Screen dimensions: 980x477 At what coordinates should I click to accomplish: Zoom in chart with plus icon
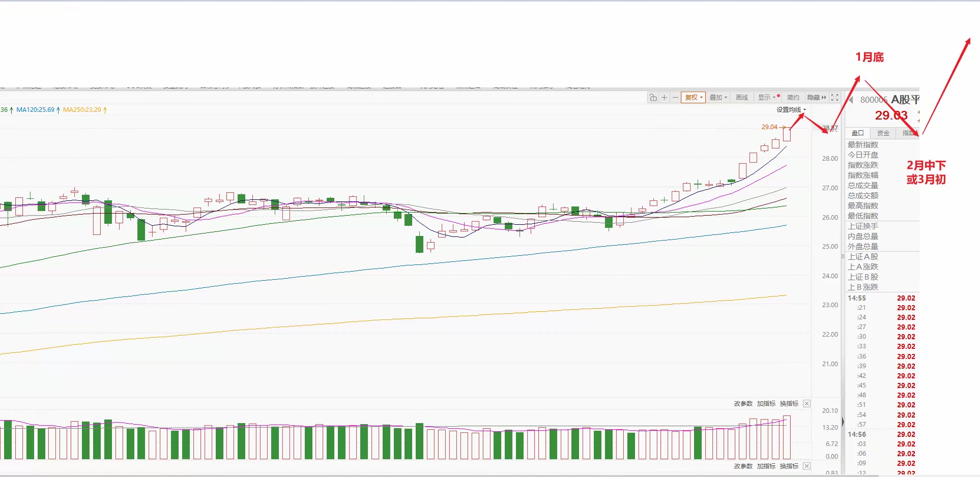coord(664,98)
